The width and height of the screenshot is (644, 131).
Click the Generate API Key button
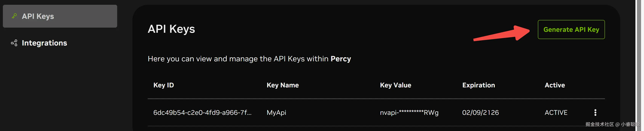pos(571,30)
